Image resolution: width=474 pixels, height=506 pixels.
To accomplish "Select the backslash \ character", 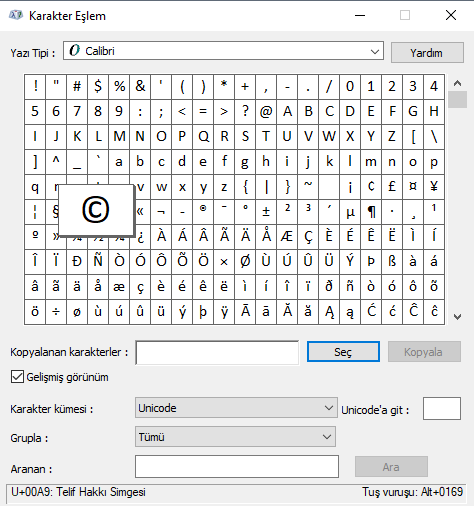I will (x=434, y=137).
